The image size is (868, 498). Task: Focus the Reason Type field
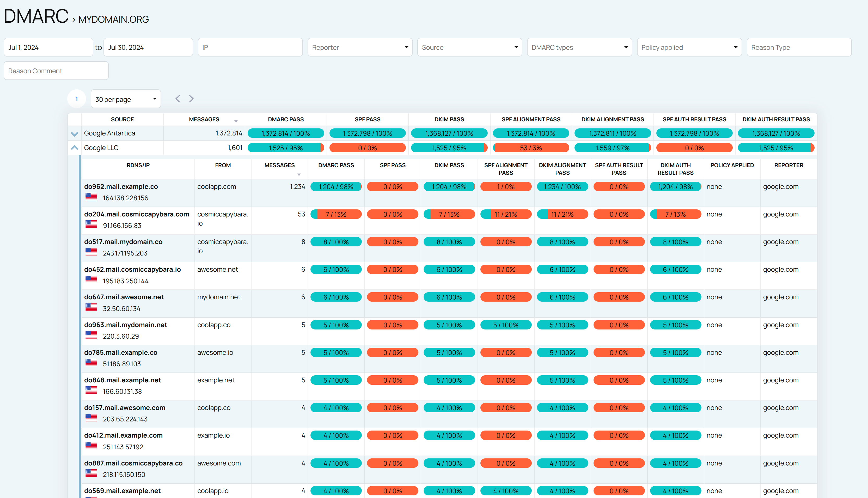click(x=799, y=47)
